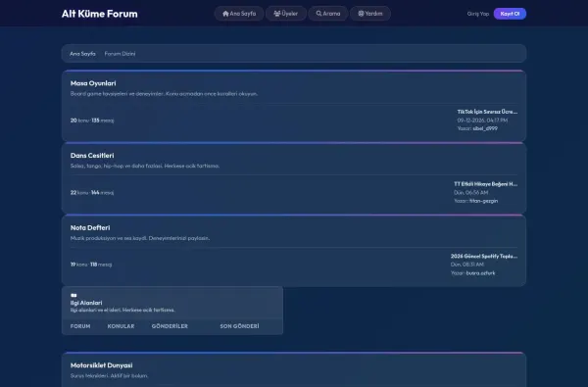Click İlgi Alanları description text
The image size is (588, 387).
tap(122, 310)
